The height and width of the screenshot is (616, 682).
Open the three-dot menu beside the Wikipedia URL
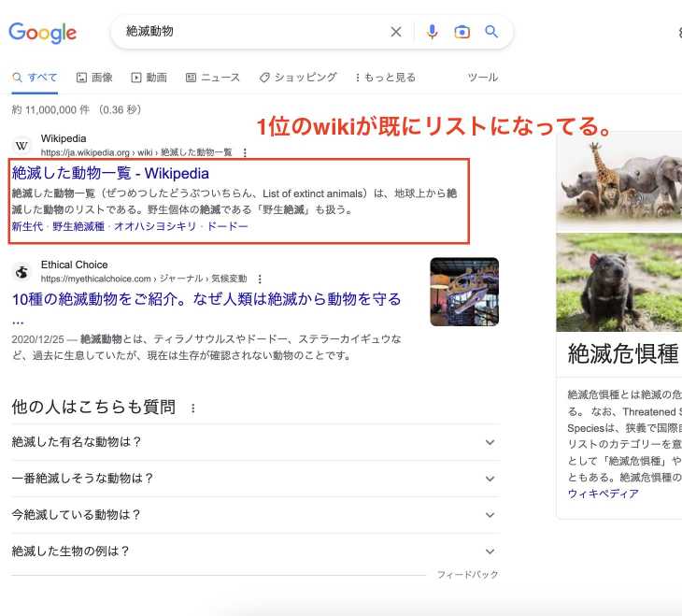coord(245,152)
